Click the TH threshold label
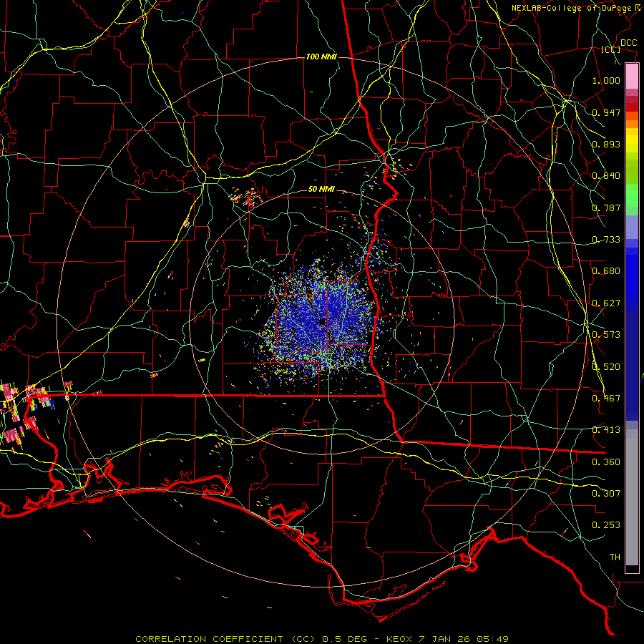 615,557
